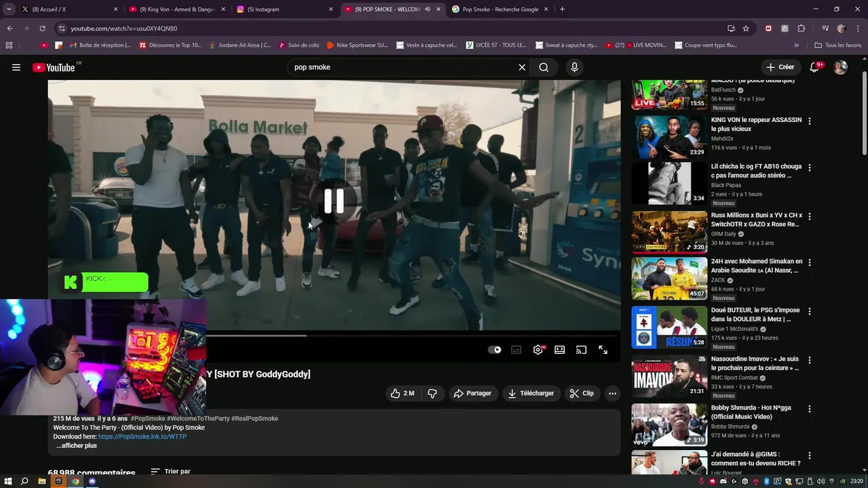The width and height of the screenshot is (868, 488).
Task: Click the #PopSmoke hashtag
Action: click(148, 418)
